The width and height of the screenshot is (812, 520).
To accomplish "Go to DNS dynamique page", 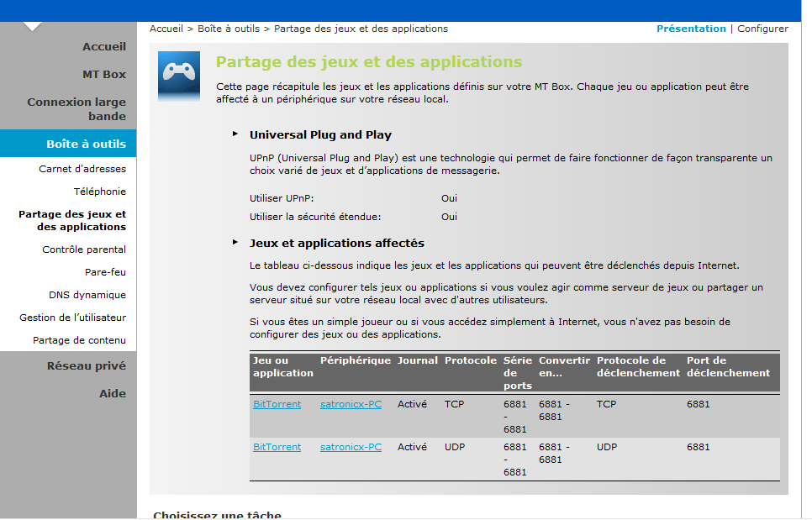I will (x=87, y=295).
